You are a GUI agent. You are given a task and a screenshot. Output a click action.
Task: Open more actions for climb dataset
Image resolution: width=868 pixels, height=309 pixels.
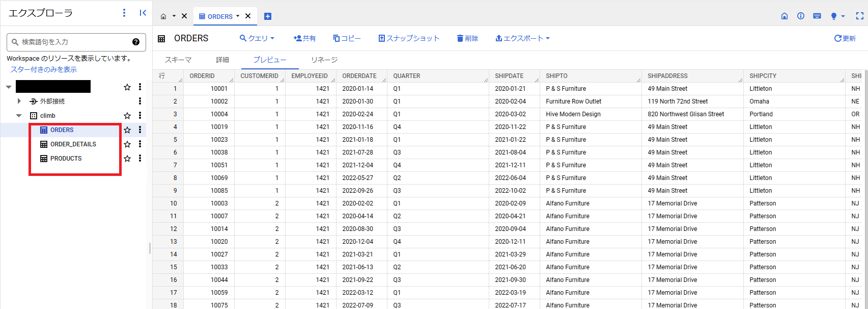tap(140, 116)
